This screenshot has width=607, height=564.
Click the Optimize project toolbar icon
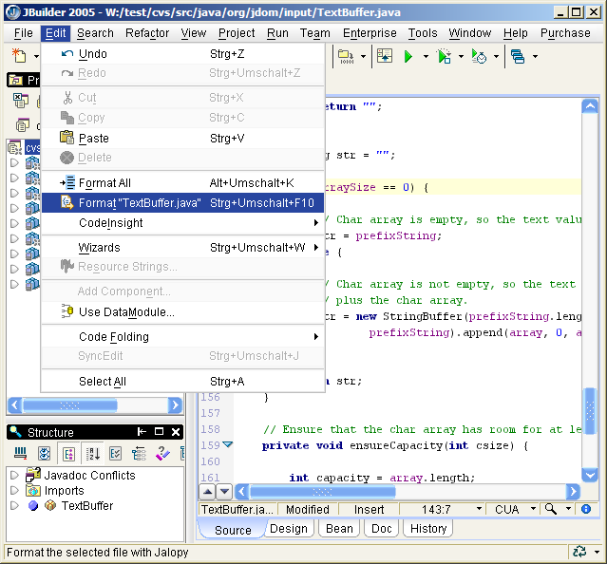(479, 57)
